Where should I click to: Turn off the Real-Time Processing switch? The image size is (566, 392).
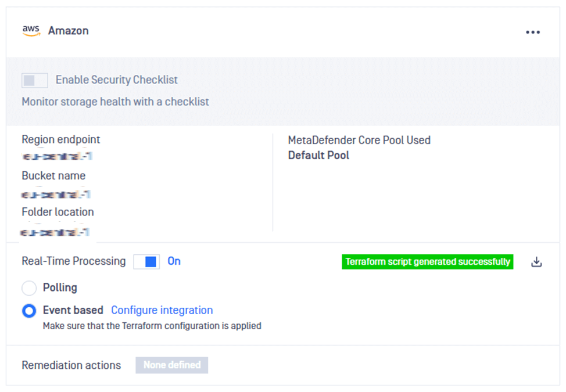tap(146, 261)
